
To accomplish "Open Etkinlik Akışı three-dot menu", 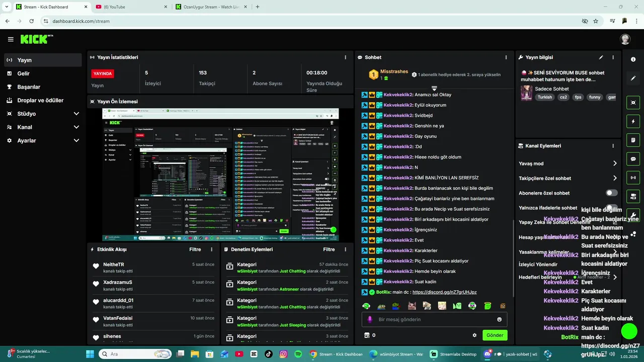I will (x=211, y=249).
